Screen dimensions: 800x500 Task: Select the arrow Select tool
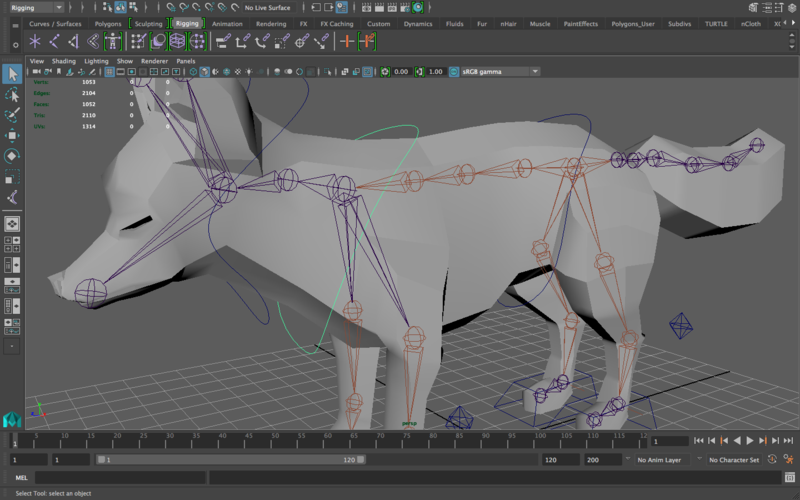[x=12, y=74]
